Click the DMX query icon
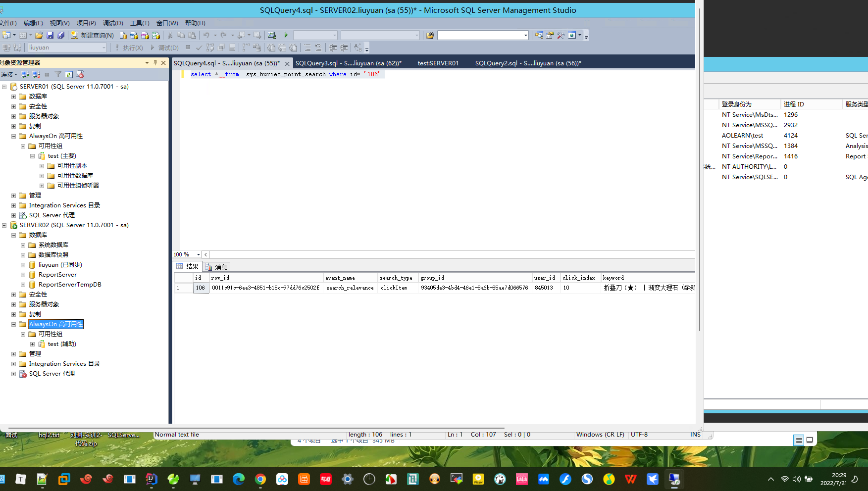 (x=145, y=35)
